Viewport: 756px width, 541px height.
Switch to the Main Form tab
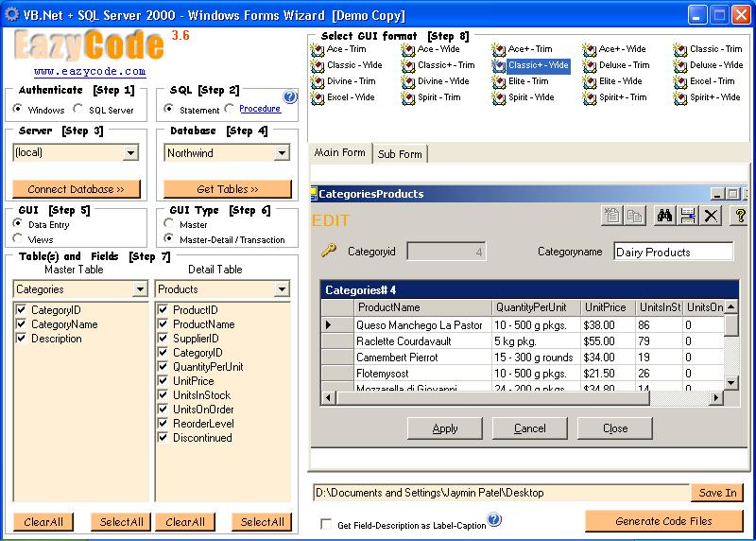pos(340,152)
